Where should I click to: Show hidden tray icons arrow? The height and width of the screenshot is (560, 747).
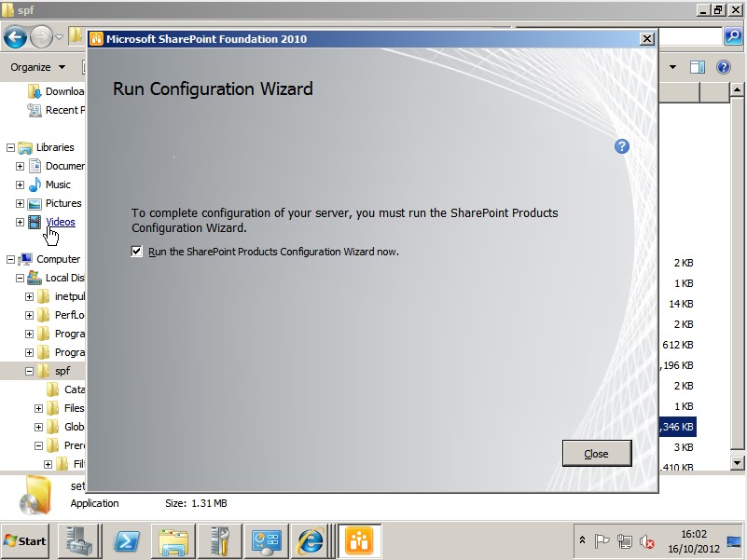pyautogui.click(x=582, y=540)
